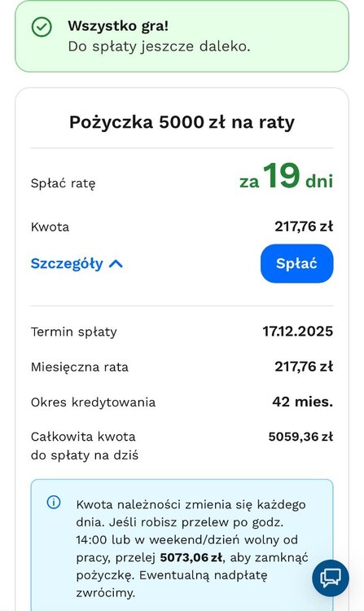Click the 'Spłać ratę' label
364x611 pixels.
pos(63,183)
